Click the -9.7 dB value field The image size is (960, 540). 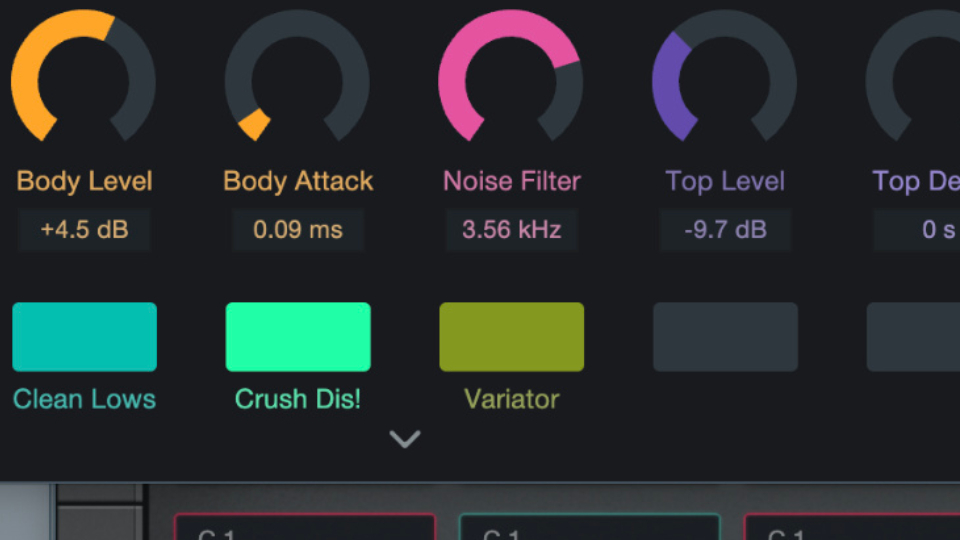(726, 230)
